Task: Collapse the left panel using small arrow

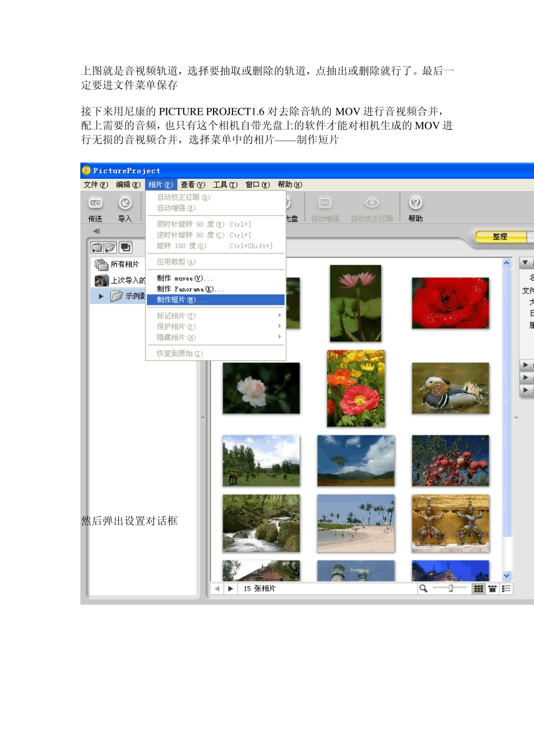Action: [96, 231]
